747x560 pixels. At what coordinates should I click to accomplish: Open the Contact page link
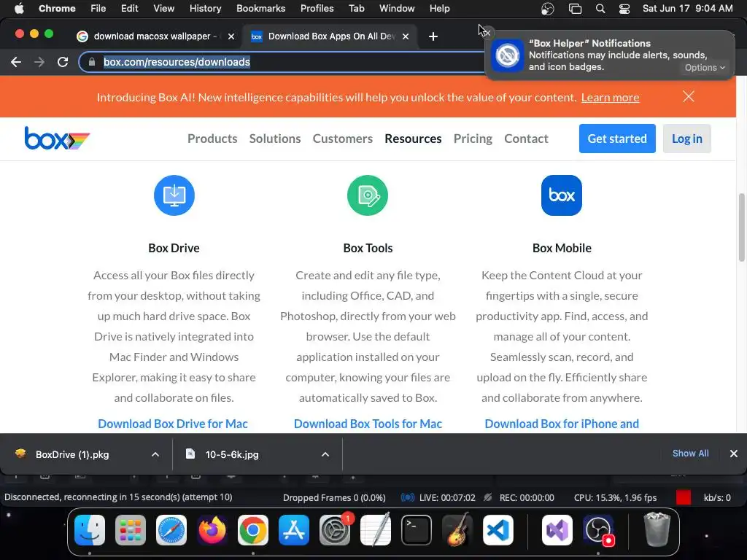(x=526, y=139)
